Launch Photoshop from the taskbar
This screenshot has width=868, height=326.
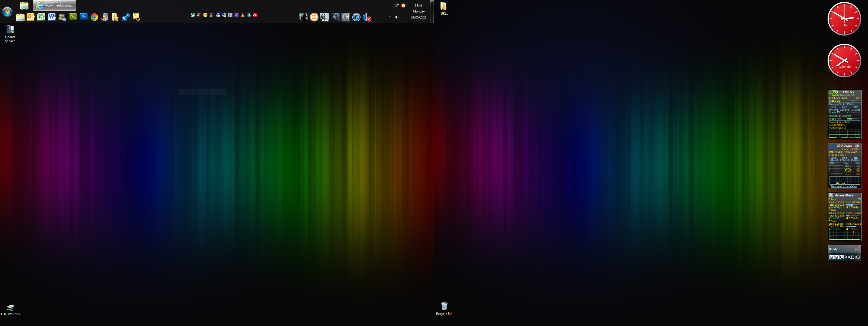pyautogui.click(x=84, y=17)
